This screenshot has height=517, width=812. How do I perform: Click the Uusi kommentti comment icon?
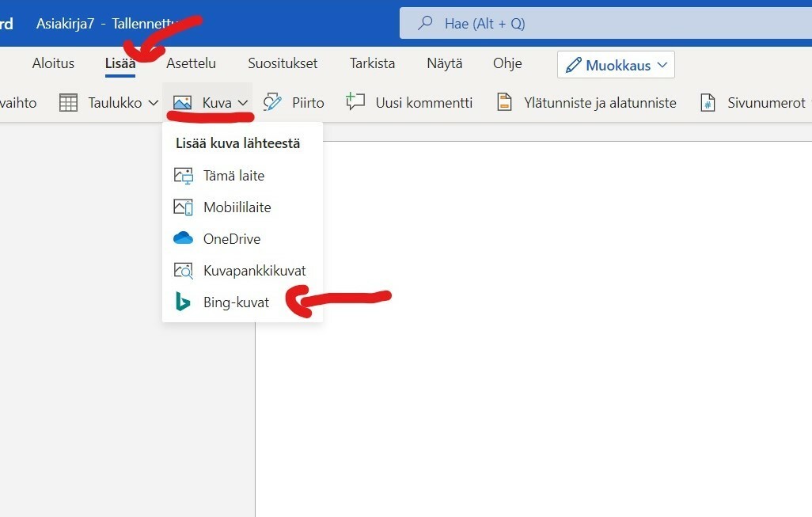355,103
